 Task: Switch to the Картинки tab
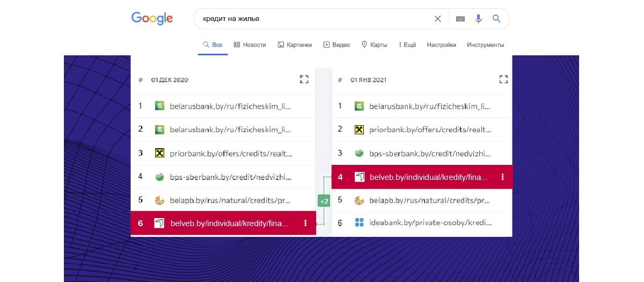(295, 45)
